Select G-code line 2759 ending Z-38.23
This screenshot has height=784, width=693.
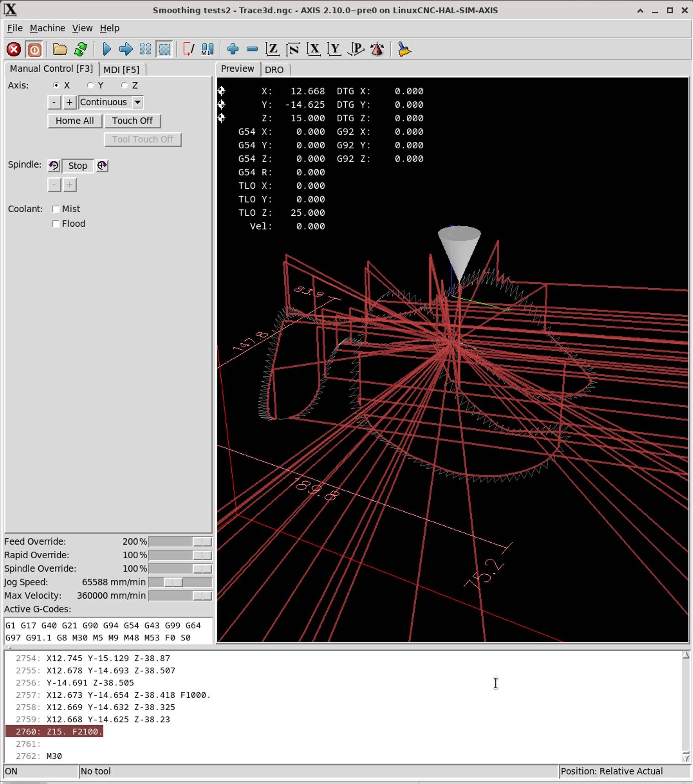108,719
